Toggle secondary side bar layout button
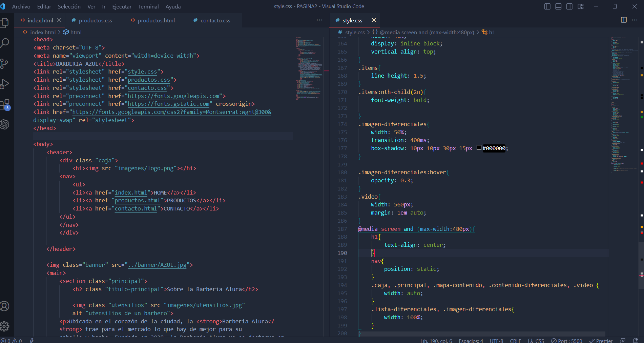The width and height of the screenshot is (644, 343). click(x=569, y=6)
